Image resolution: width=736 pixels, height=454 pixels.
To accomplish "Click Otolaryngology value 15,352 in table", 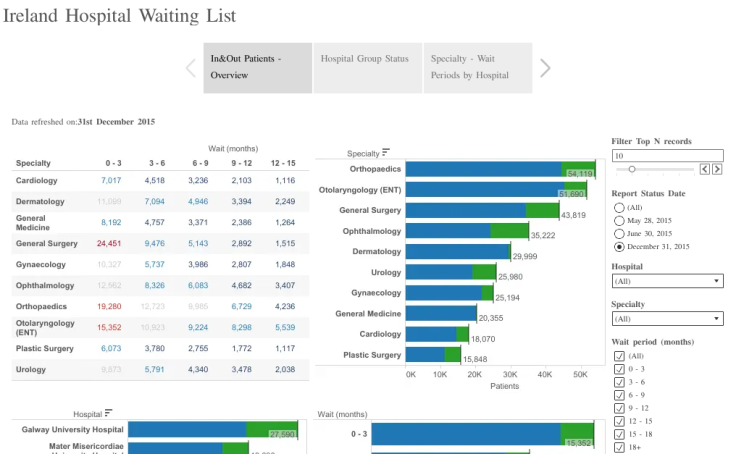I will tap(109, 327).
